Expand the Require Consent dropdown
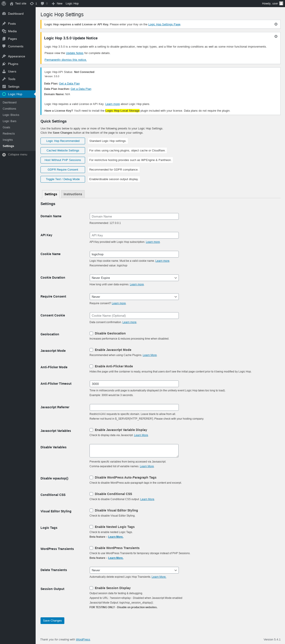The image size is (285, 644). pyautogui.click(x=134, y=297)
